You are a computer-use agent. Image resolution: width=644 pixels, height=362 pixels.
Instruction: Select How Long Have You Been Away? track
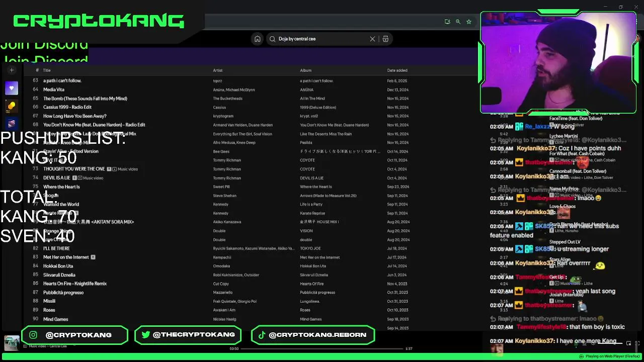pos(75,116)
